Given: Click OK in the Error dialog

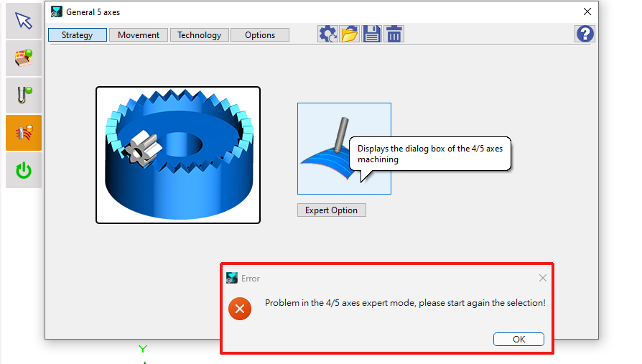Looking at the screenshot, I should tap(518, 340).
